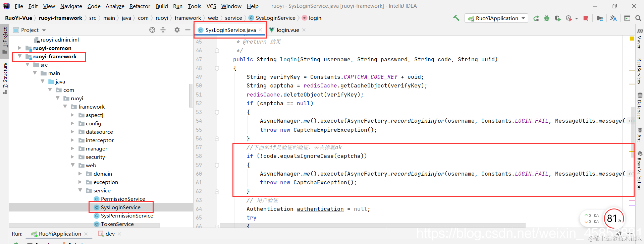Start debugging with the bug icon
This screenshot has width=644, height=244.
(x=547, y=18)
